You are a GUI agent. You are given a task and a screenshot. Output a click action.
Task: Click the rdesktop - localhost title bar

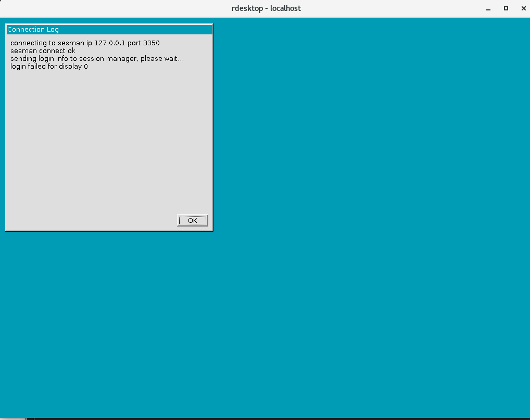click(266, 8)
